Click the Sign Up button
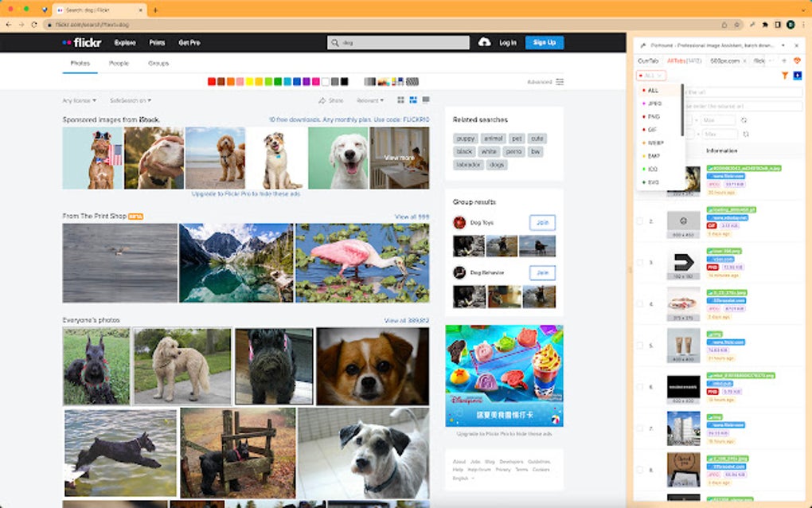Image resolution: width=812 pixels, height=508 pixels. [545, 42]
